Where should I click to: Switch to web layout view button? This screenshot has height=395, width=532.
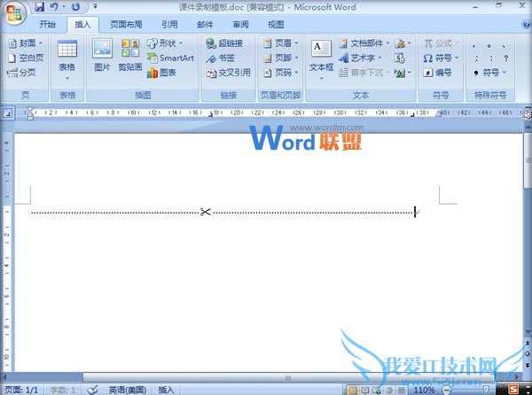coord(377,391)
